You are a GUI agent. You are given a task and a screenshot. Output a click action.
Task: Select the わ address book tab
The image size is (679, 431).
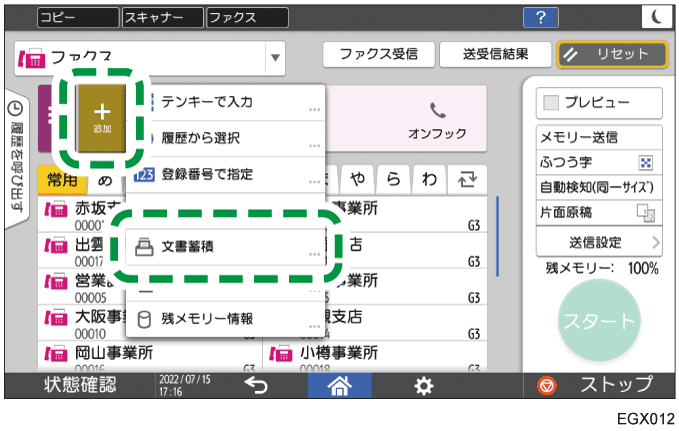tap(430, 179)
